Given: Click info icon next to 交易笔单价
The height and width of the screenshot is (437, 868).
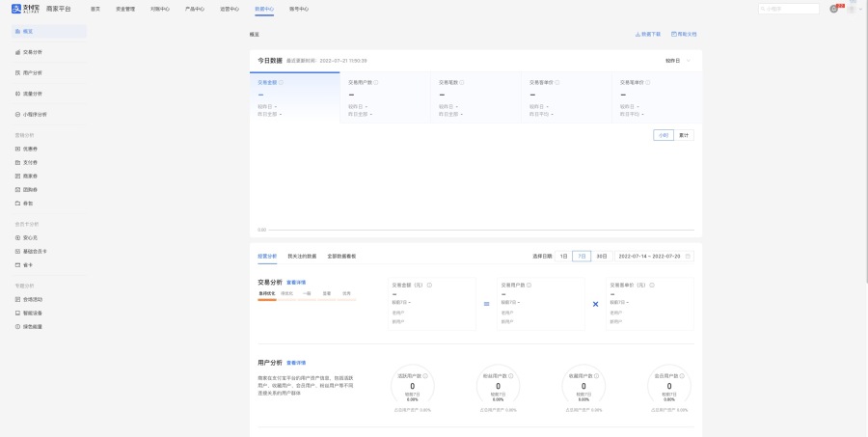Looking at the screenshot, I should click(648, 83).
